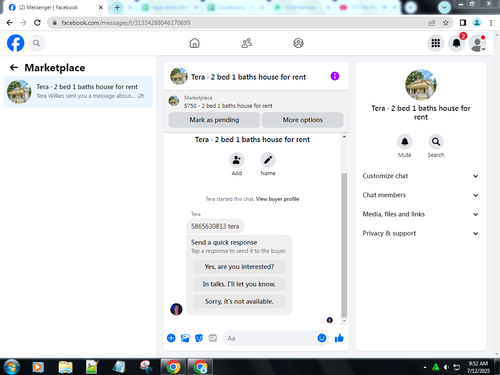
Task: Expand the Customize chat section
Action: (420, 176)
